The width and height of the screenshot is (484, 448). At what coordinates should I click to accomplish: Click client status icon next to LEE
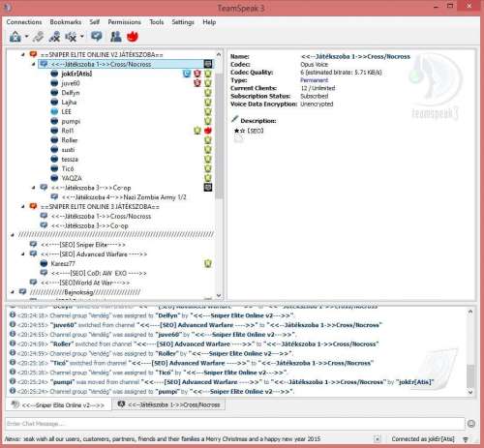click(54, 111)
